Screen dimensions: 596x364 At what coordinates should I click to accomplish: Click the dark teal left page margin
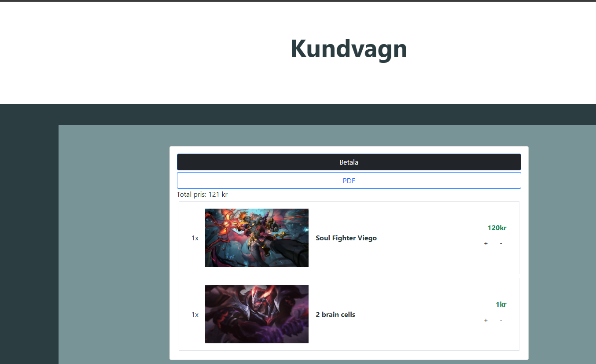tap(29, 242)
